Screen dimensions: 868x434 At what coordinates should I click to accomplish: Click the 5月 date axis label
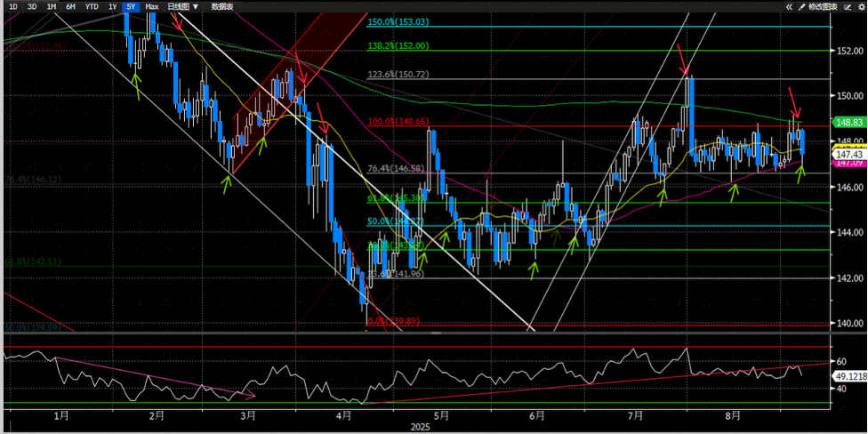440,415
